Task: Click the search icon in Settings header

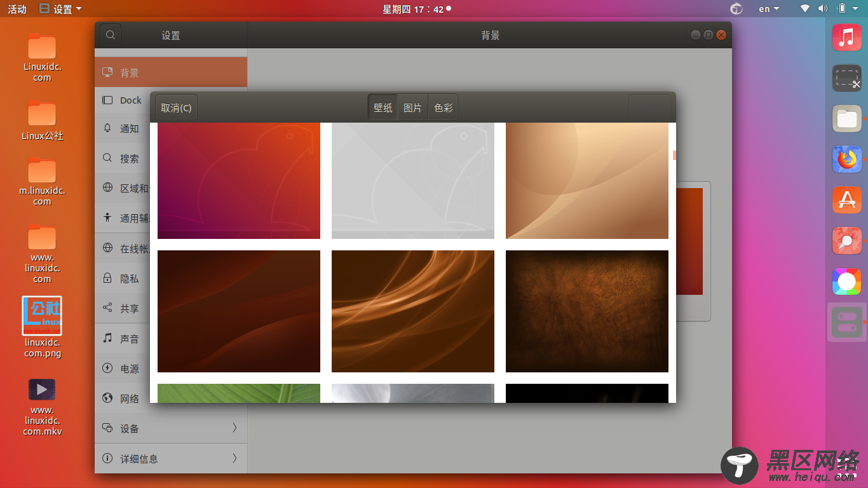Action: pyautogui.click(x=110, y=35)
